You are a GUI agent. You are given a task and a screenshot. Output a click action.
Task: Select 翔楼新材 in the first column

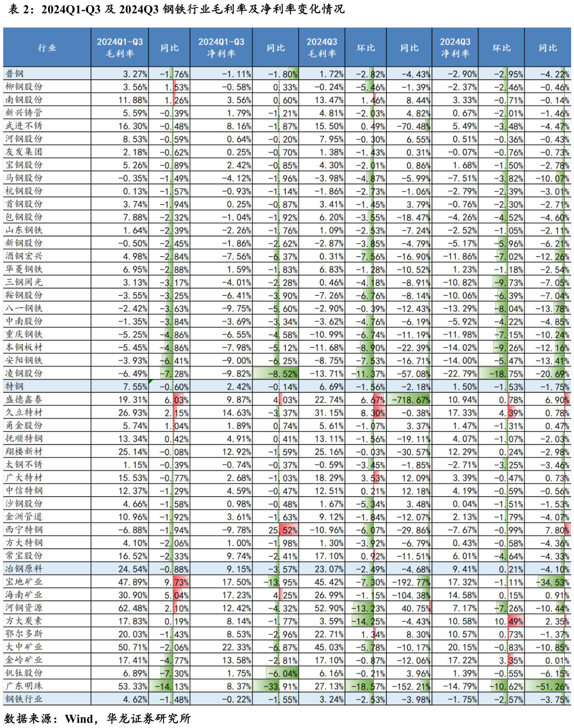24,452
